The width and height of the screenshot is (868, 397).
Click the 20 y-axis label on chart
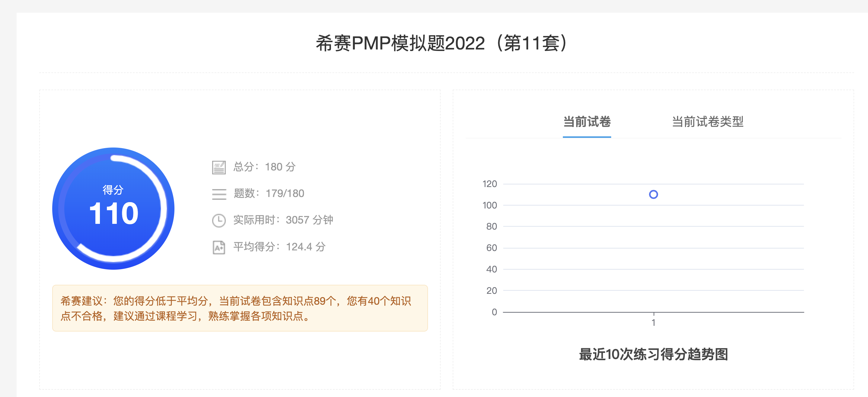click(492, 291)
